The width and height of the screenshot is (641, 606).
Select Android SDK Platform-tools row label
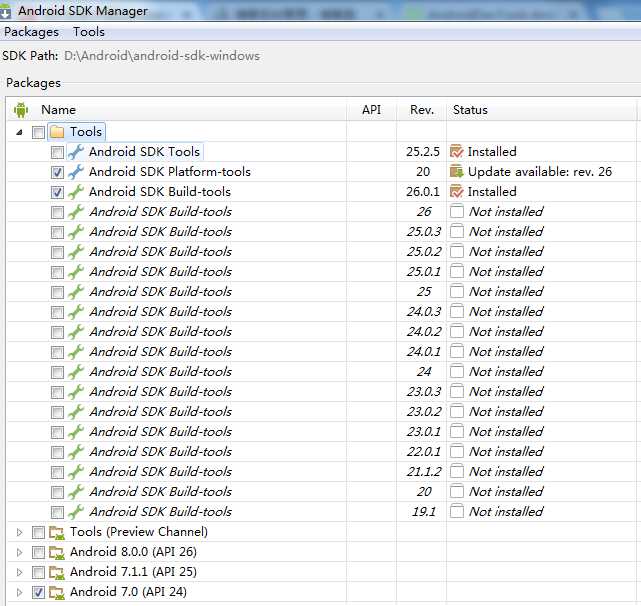pos(170,172)
